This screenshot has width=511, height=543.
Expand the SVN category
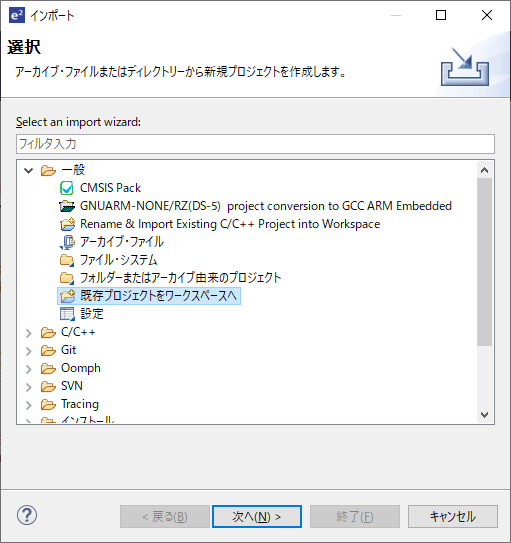click(x=29, y=387)
